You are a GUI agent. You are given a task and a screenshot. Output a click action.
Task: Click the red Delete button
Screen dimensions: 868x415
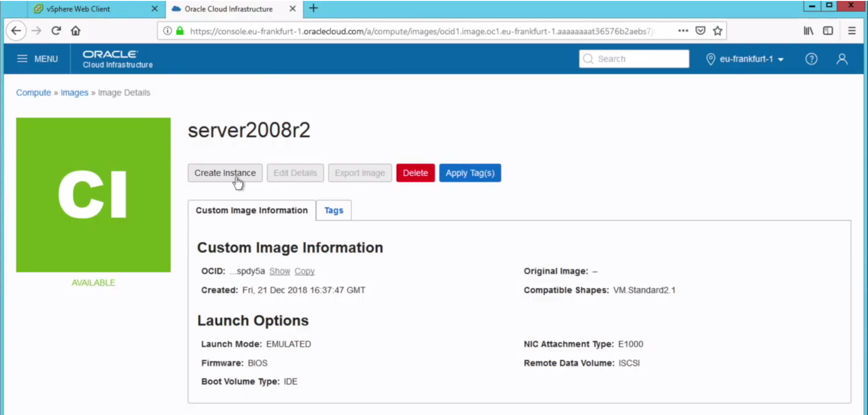(x=415, y=173)
